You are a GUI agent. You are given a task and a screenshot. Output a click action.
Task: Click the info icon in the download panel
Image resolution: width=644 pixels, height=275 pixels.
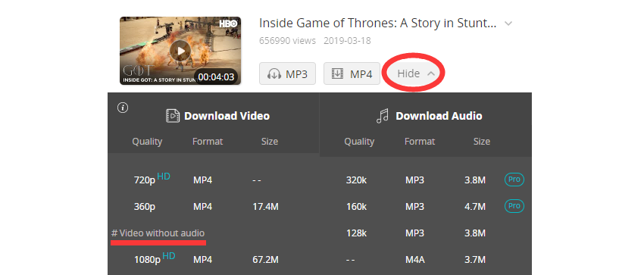123,108
